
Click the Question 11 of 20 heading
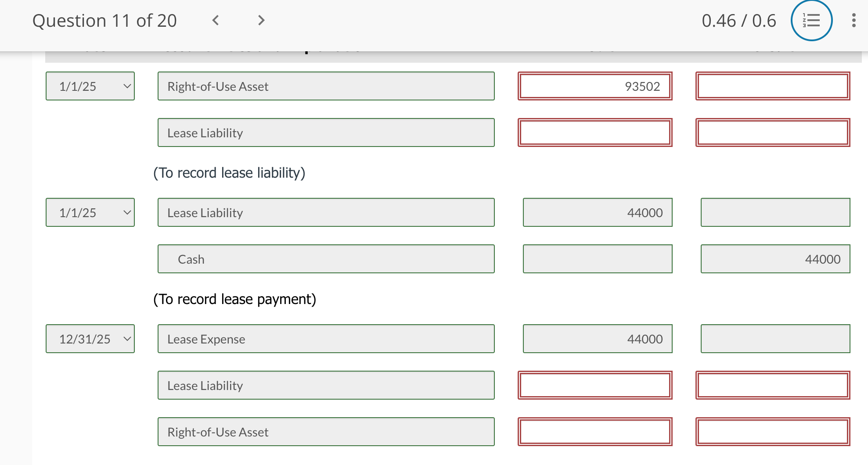(x=104, y=21)
